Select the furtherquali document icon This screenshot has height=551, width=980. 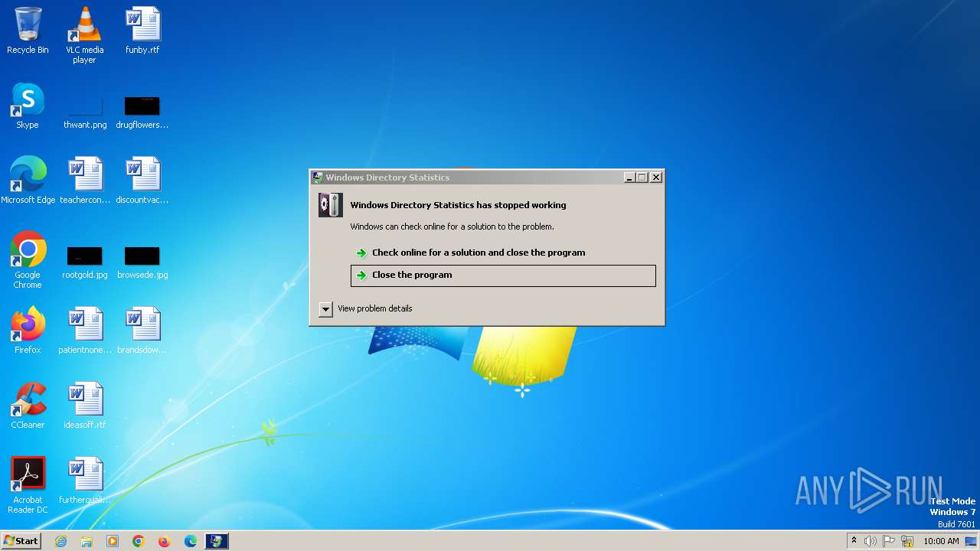click(84, 481)
